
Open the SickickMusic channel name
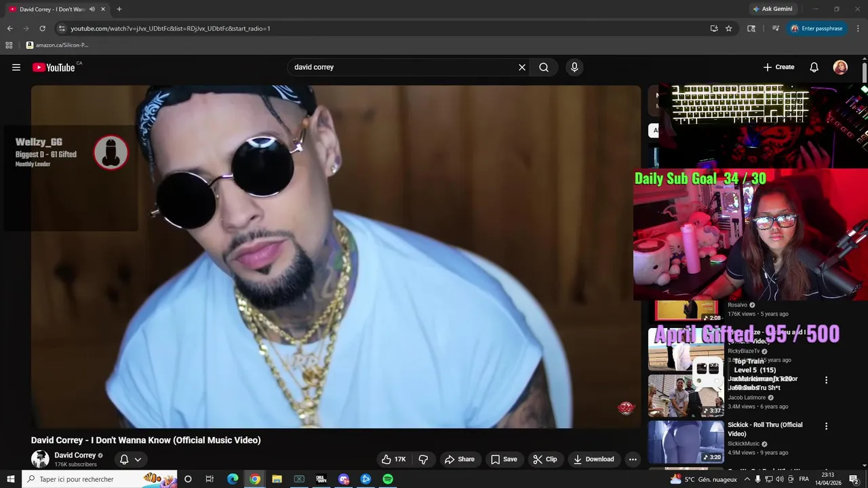(x=744, y=444)
